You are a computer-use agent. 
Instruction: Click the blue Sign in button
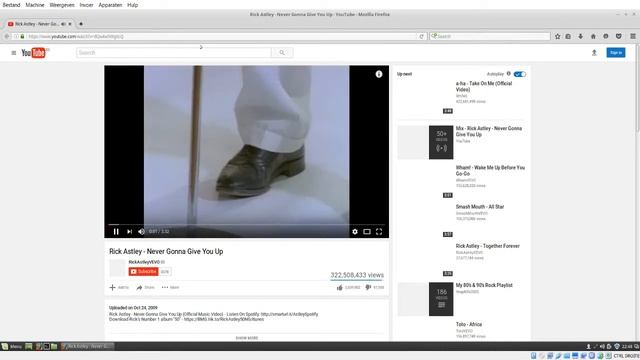[x=616, y=53]
